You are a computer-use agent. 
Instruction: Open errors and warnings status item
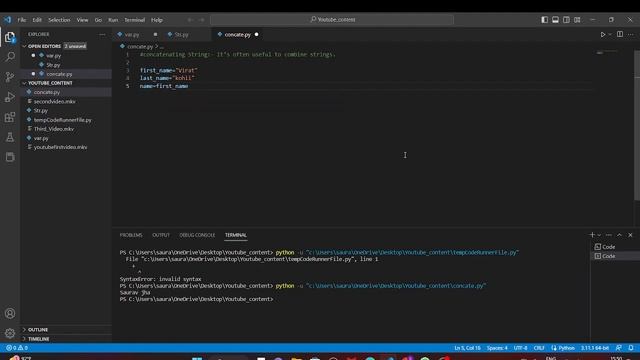(17, 348)
